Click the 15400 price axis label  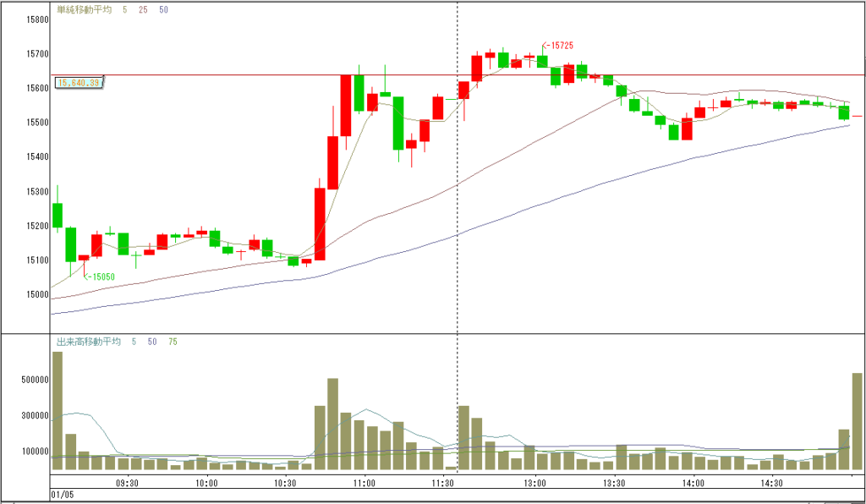37,157
